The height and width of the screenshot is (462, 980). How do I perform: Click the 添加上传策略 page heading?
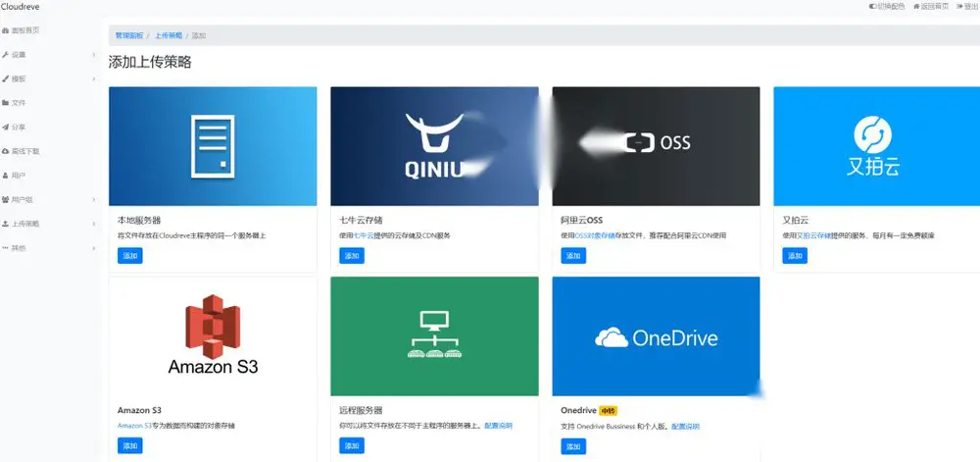click(x=150, y=62)
